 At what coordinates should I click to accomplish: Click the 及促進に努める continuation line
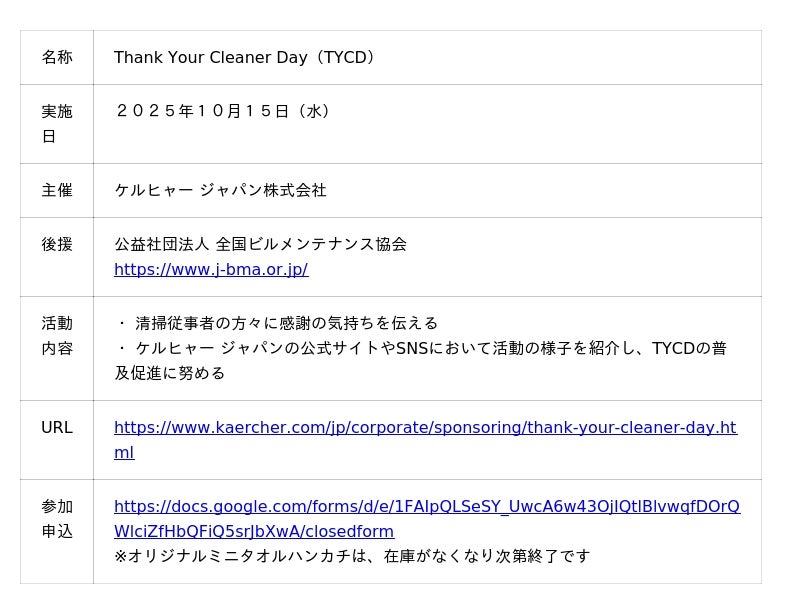point(170,374)
